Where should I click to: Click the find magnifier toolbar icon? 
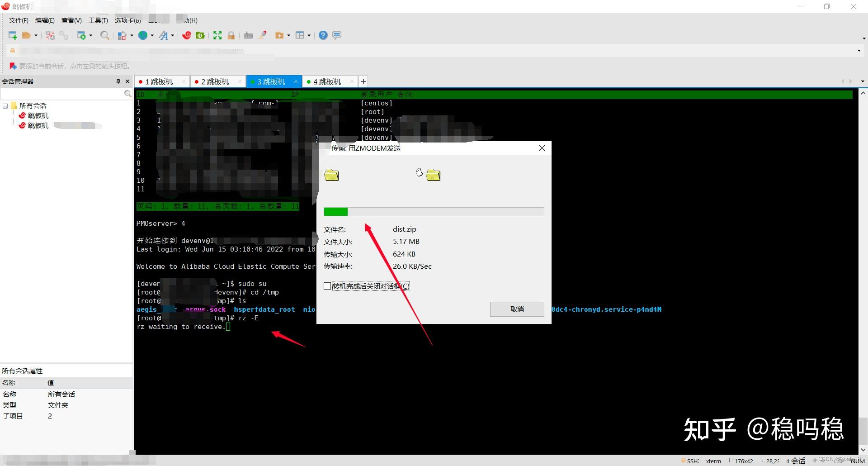tap(105, 35)
